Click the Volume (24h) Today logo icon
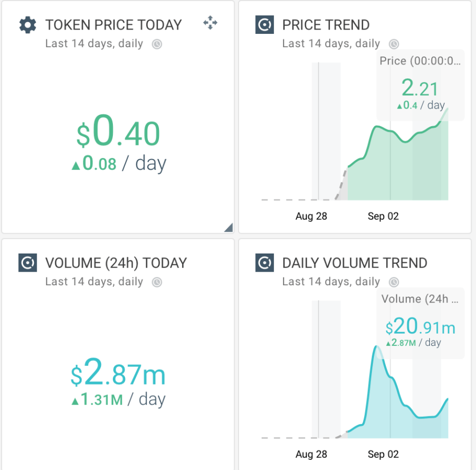The height and width of the screenshot is (470, 476). [27, 263]
